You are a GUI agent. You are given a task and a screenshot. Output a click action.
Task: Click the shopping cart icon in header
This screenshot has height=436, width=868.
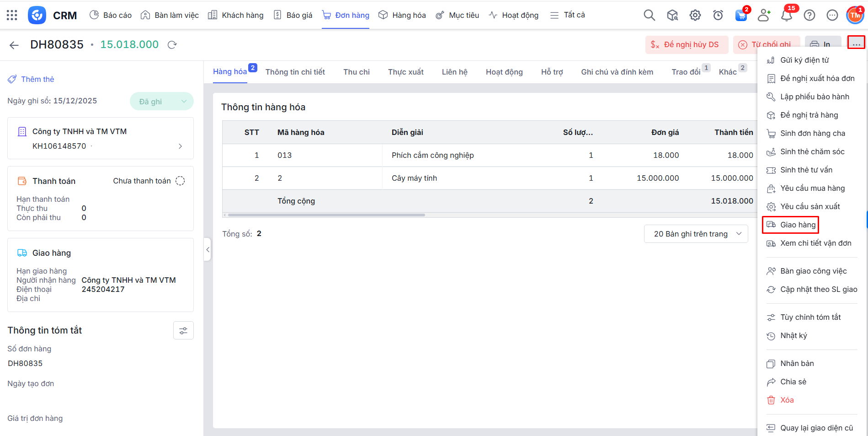(740, 16)
